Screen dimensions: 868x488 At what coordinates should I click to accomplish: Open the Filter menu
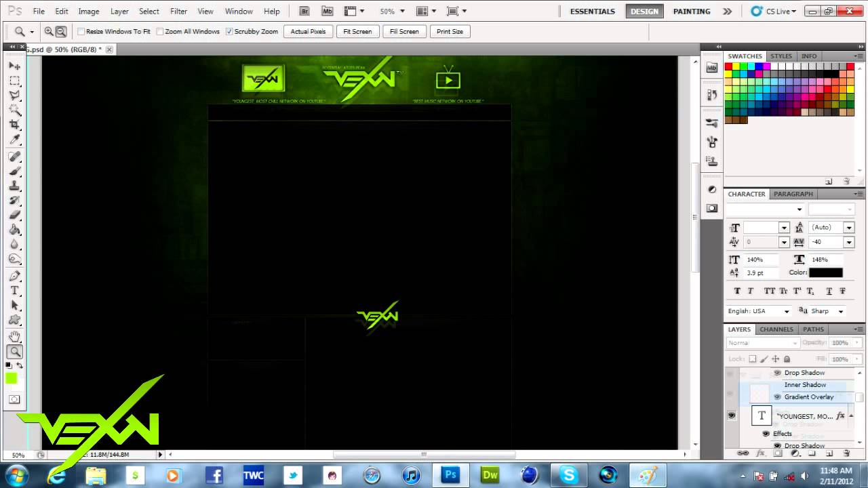(x=179, y=11)
